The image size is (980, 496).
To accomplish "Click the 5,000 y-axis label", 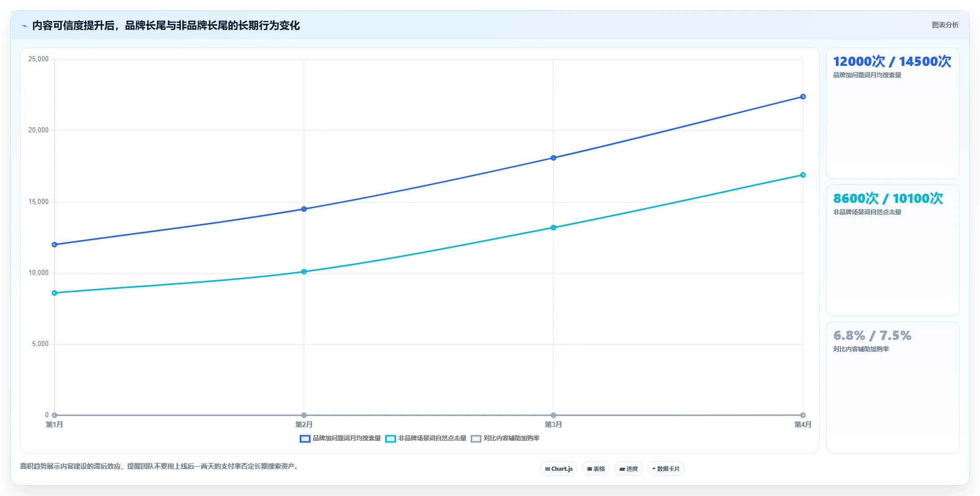I will [x=40, y=344].
